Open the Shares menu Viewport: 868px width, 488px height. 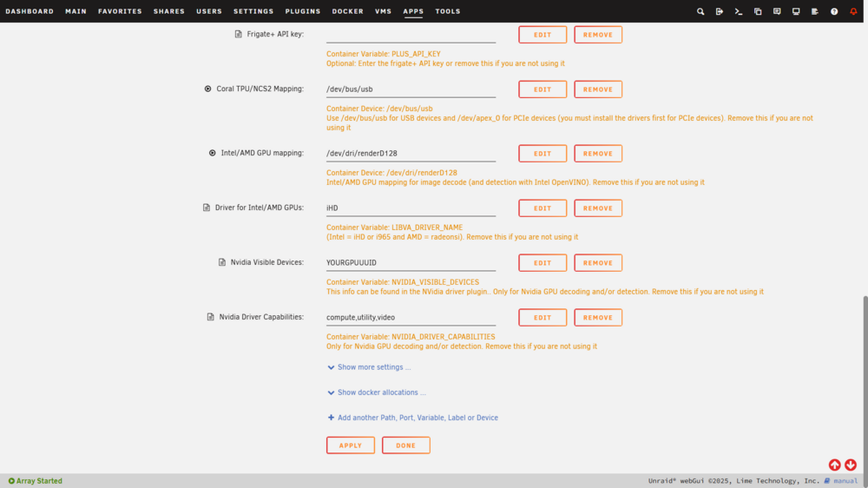pos(169,11)
